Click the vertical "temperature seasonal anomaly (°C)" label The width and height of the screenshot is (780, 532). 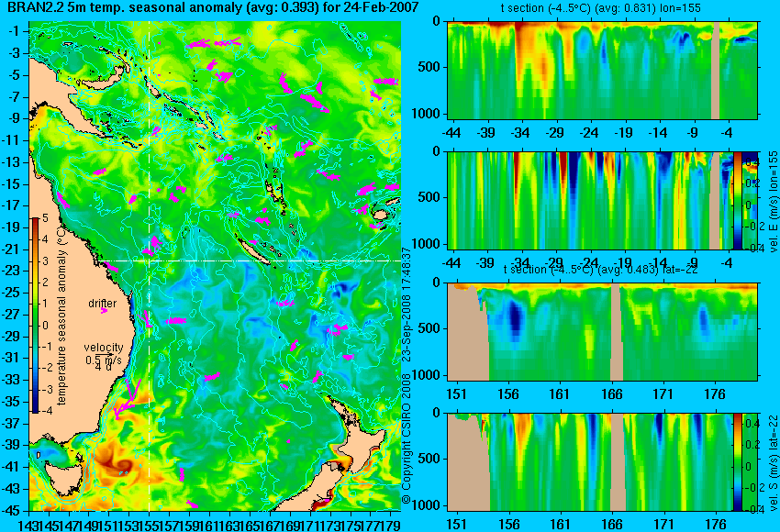pos(61,316)
